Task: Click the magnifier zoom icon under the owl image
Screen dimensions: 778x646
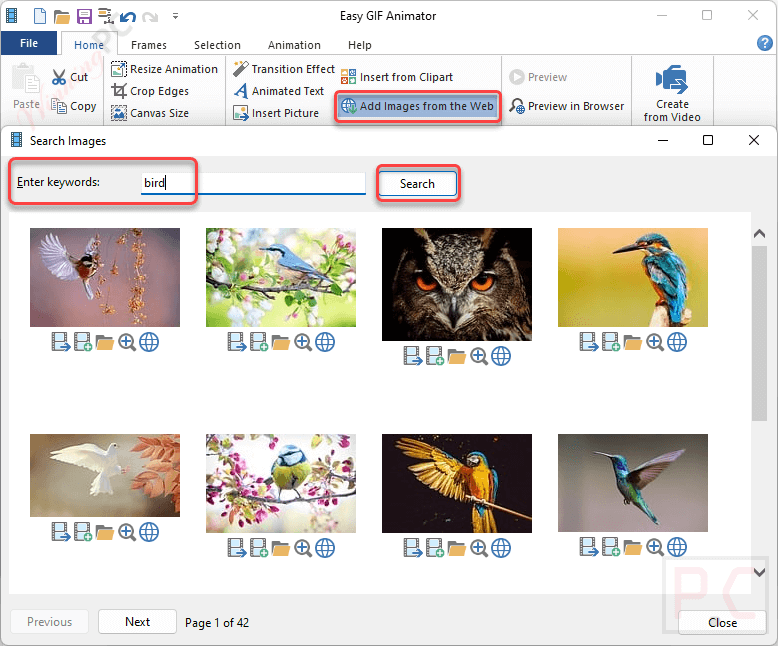Action: (x=479, y=356)
